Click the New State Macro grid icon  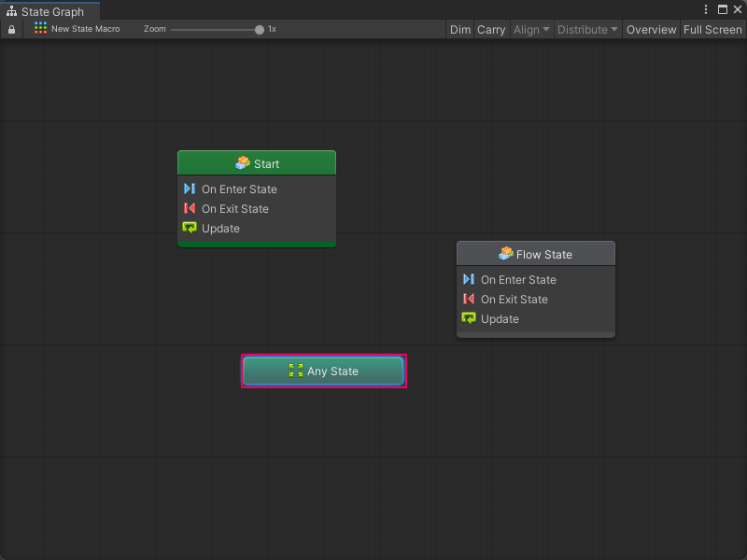click(40, 29)
